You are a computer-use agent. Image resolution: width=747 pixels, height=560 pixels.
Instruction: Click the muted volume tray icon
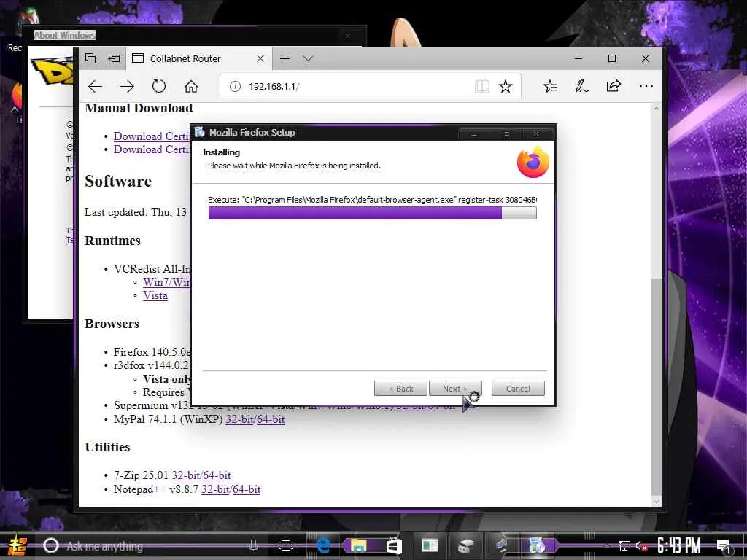point(641,545)
